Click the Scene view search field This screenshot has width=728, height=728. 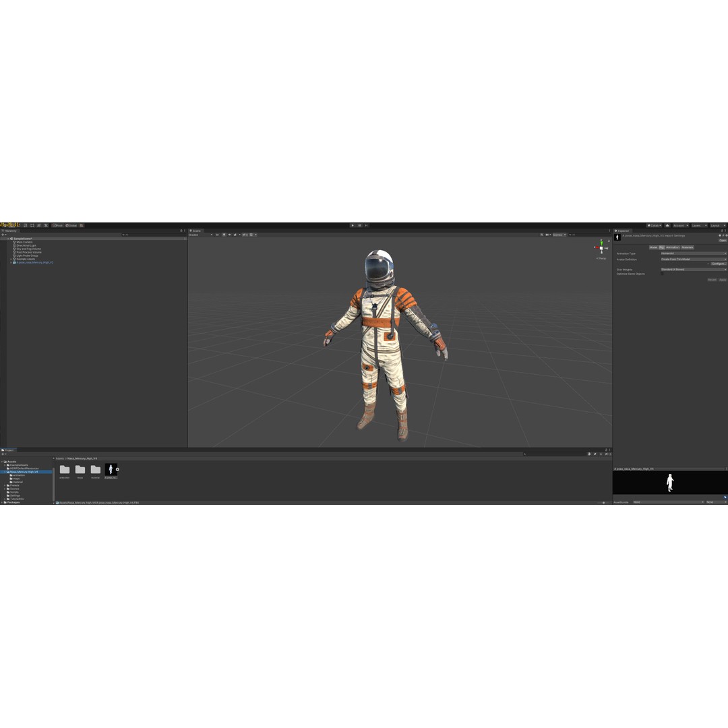point(590,235)
